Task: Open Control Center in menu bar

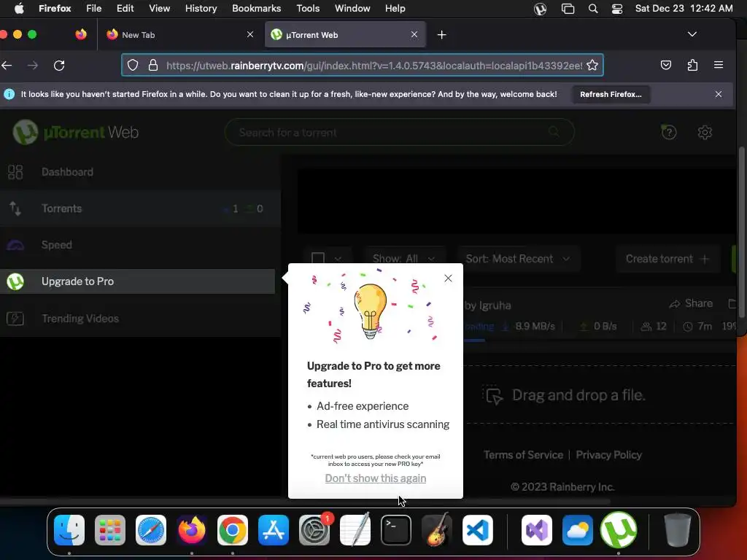Action: [x=617, y=9]
